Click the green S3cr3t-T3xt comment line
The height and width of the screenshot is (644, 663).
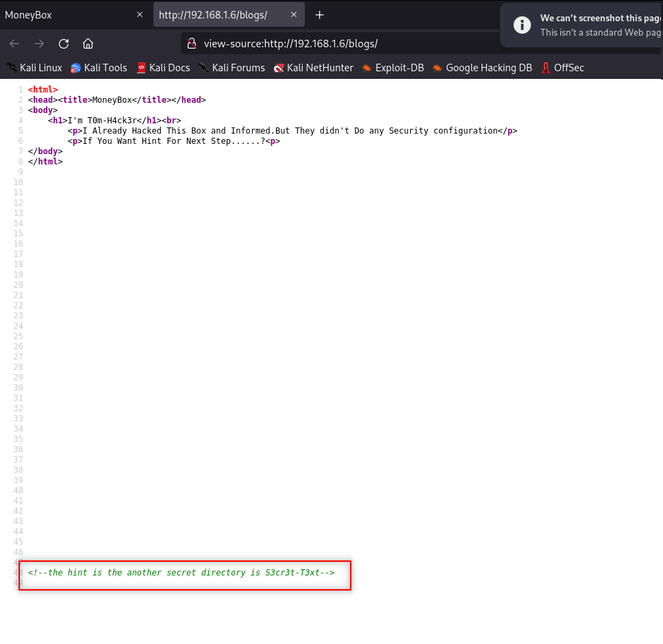tap(182, 573)
